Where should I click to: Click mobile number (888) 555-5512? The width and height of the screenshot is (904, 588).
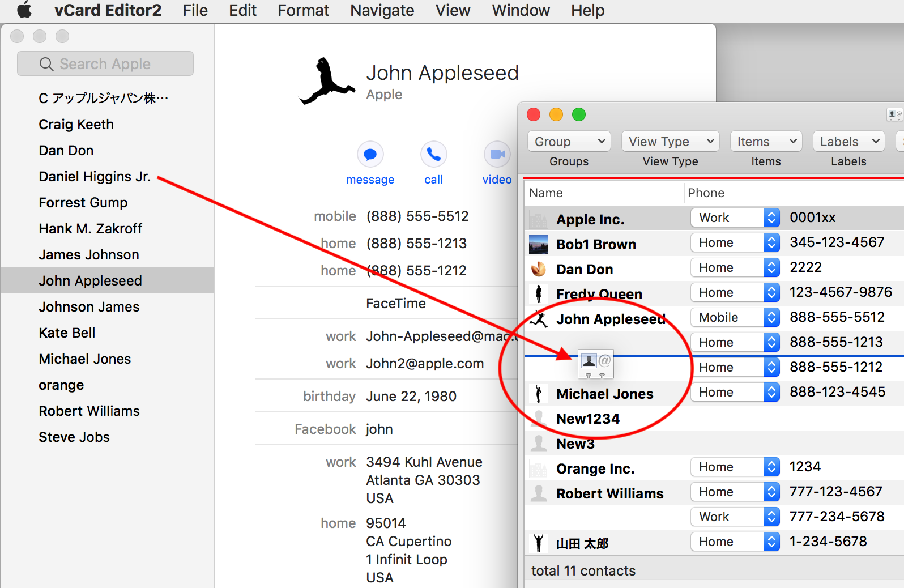(417, 216)
